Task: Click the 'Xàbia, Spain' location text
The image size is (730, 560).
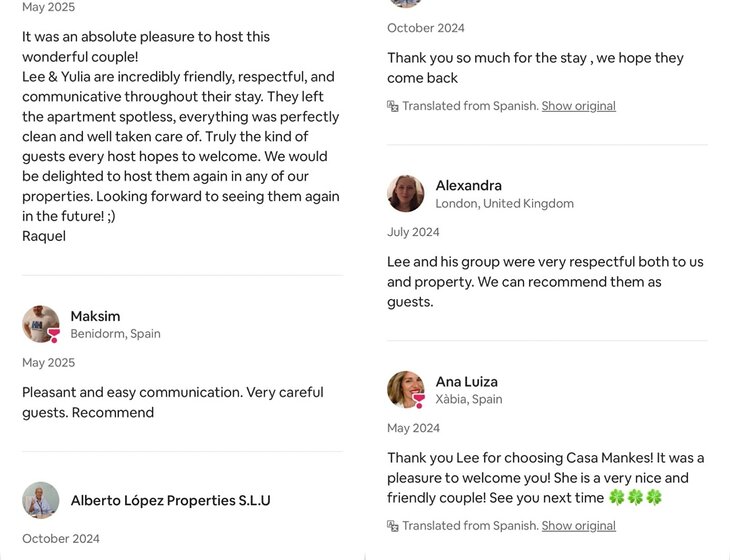Action: (468, 399)
